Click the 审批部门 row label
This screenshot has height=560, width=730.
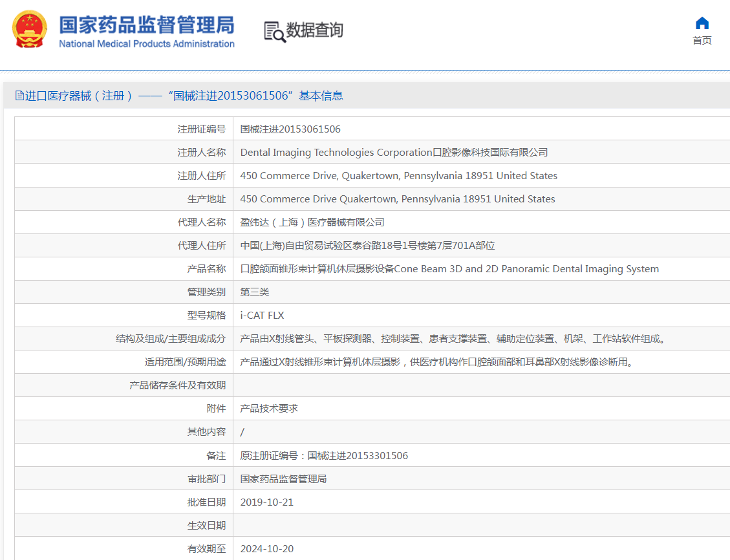pos(206,479)
